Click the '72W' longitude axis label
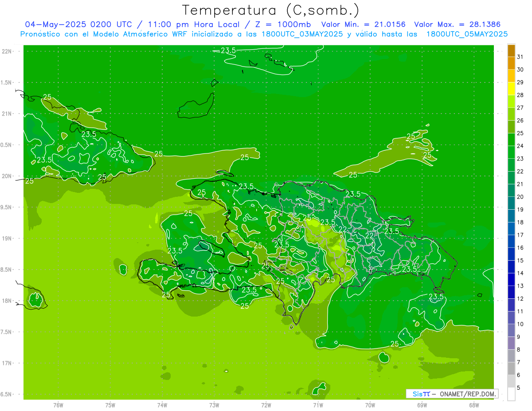This screenshot has width=532, height=411. pos(266,405)
